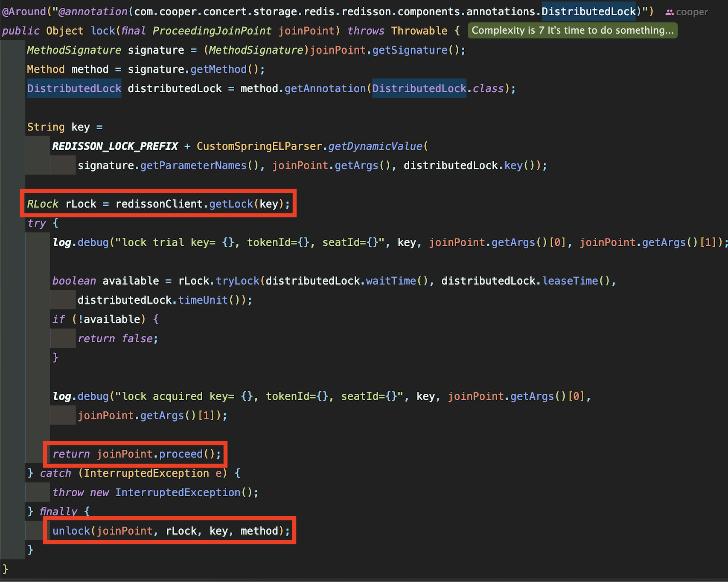728x582 pixels.
Task: Click 'joinPoint.getArgs()[1]);' continuation line
Action: coord(152,415)
